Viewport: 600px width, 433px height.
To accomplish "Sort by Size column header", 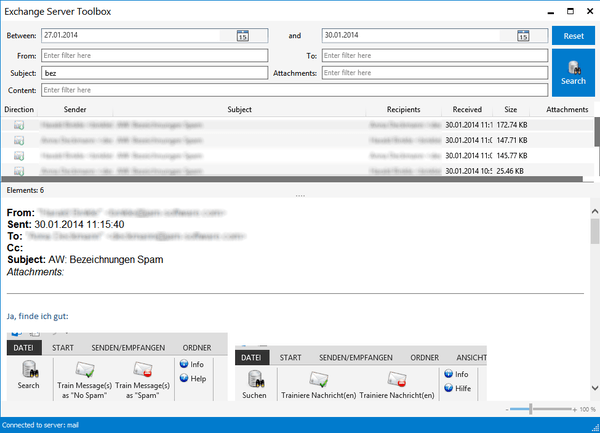I will click(x=510, y=109).
